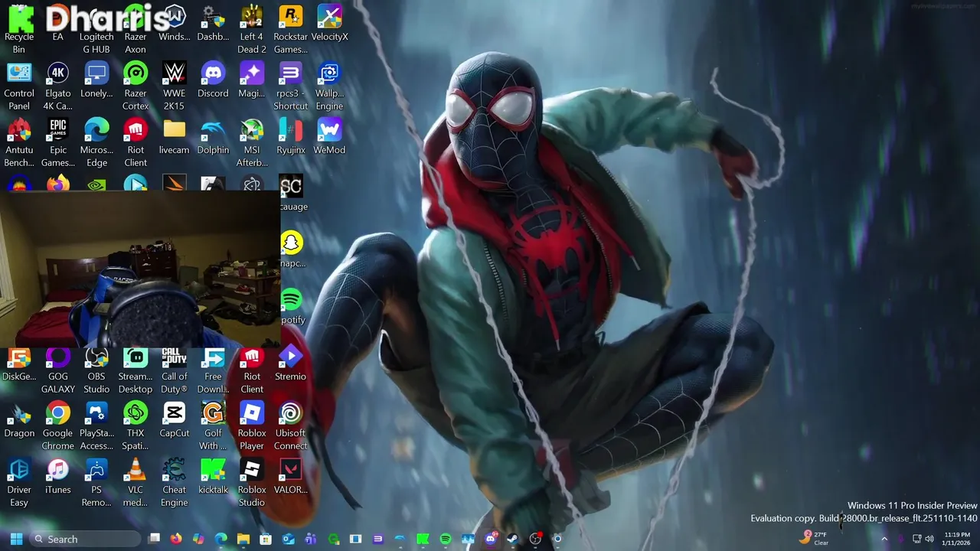
Task: Open Discord desktop shortcut
Action: click(x=213, y=80)
